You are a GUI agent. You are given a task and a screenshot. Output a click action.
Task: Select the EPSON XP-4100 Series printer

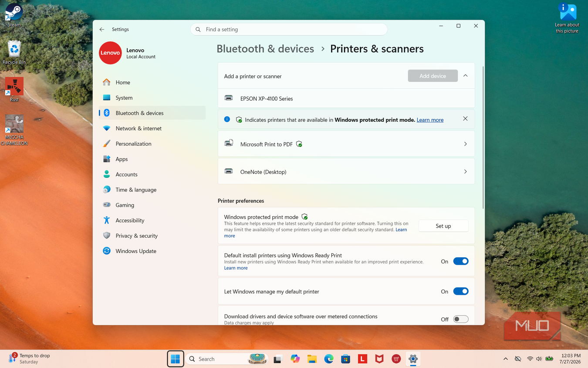(346, 99)
